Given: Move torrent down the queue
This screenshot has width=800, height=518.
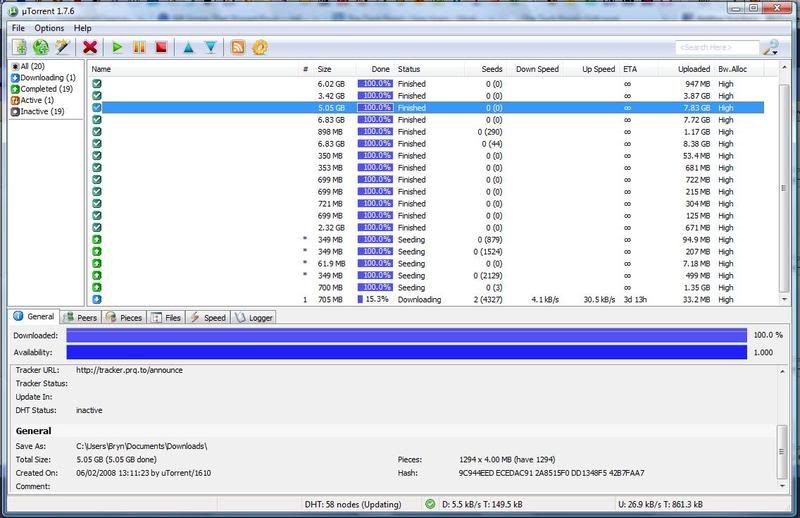Looking at the screenshot, I should pyautogui.click(x=209, y=46).
